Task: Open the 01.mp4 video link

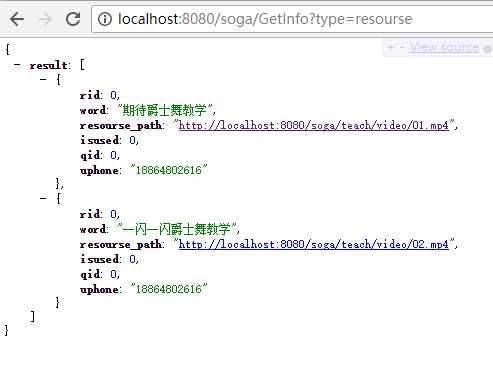Action: pyautogui.click(x=314, y=125)
